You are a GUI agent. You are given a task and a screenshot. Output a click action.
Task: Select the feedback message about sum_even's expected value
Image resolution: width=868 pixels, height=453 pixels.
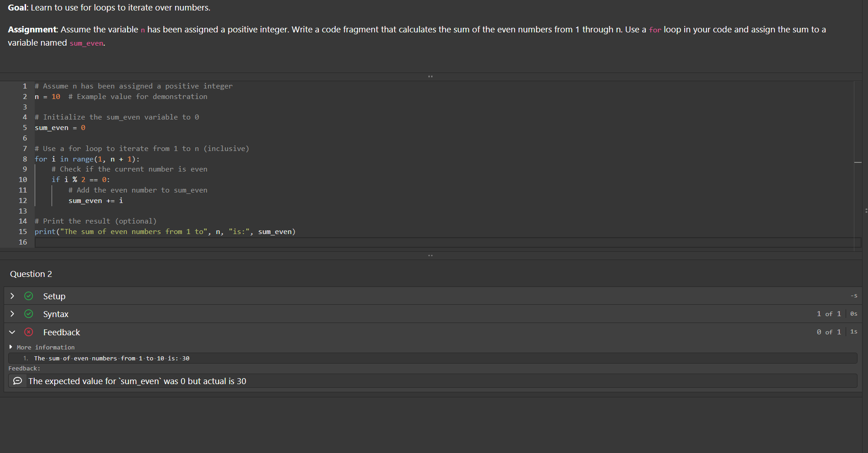137,381
